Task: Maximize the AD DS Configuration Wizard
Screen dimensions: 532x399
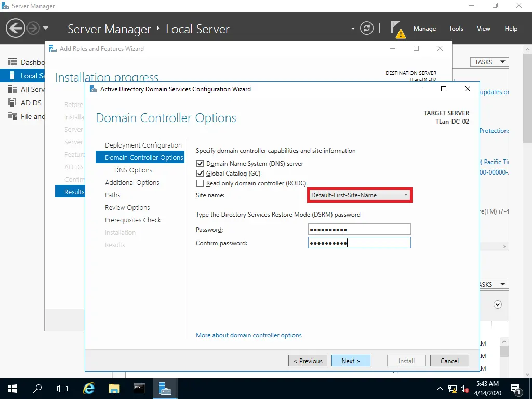Action: coord(444,89)
